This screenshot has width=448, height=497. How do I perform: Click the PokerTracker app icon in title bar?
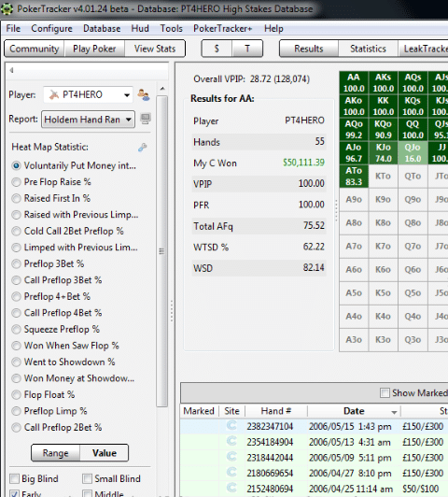7,8
